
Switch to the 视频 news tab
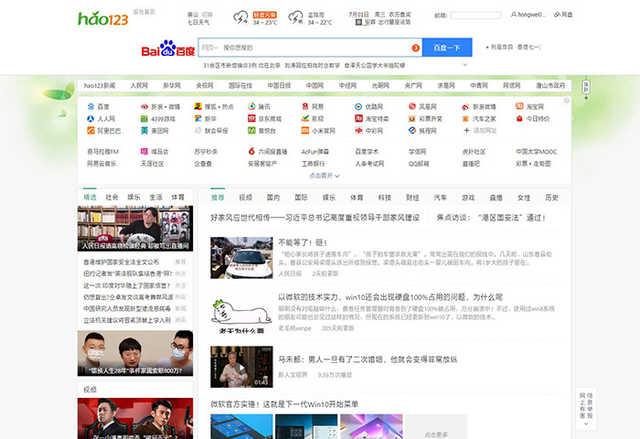(246, 197)
